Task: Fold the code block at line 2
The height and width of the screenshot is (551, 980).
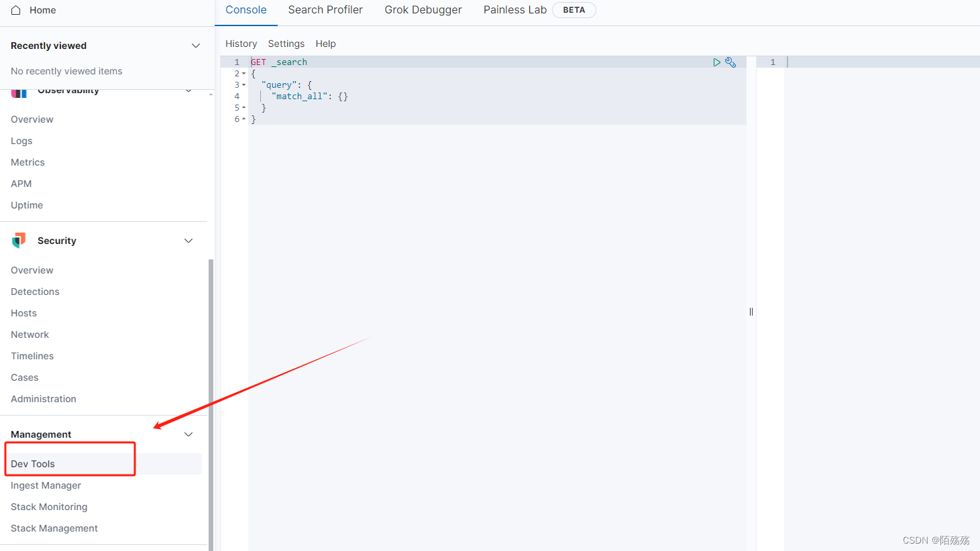Action: [x=243, y=74]
